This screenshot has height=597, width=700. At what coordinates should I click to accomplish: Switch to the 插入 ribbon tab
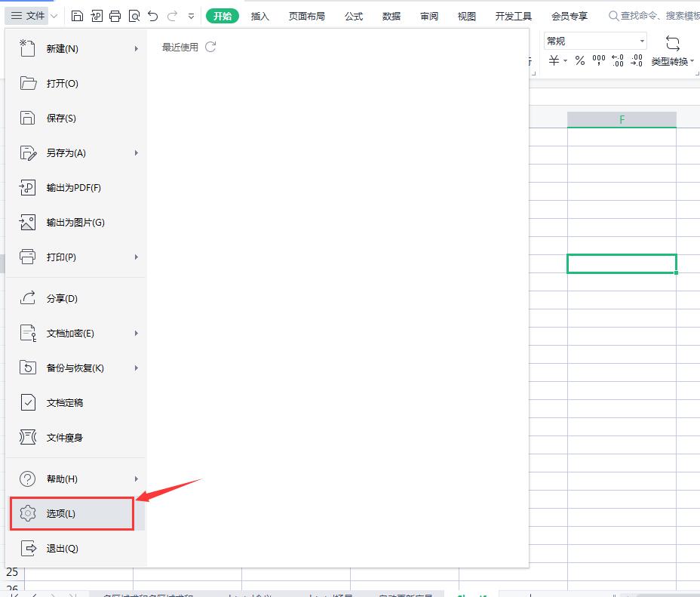259,17
